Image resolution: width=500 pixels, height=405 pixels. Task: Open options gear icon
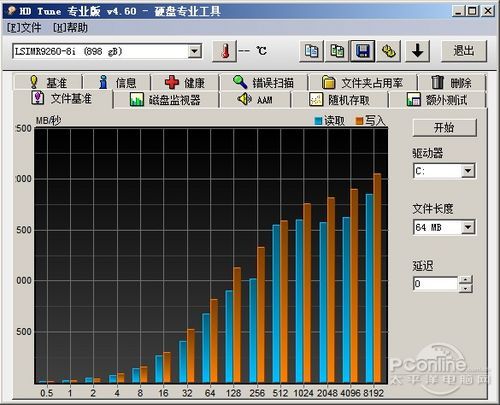[x=389, y=51]
